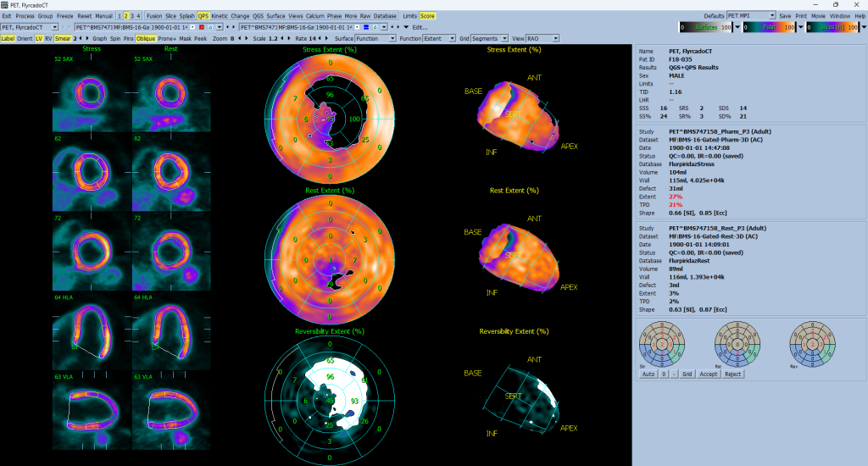The width and height of the screenshot is (868, 466).
Task: Open the Surfaces color scale arrow menu
Action: coord(737,26)
